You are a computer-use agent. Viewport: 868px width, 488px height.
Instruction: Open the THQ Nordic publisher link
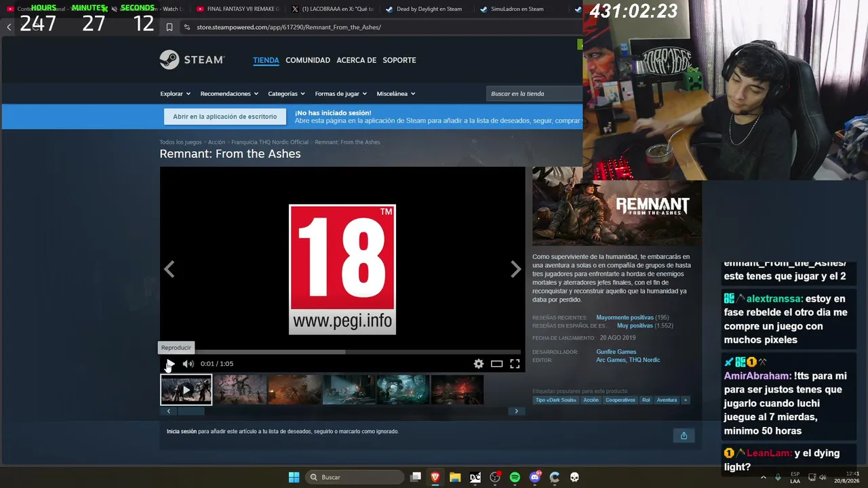point(644,360)
